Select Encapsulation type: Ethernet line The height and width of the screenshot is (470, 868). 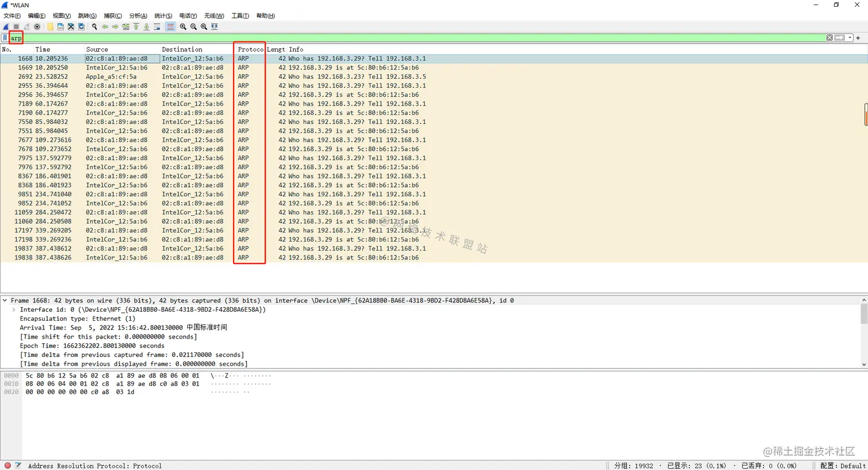77,318
